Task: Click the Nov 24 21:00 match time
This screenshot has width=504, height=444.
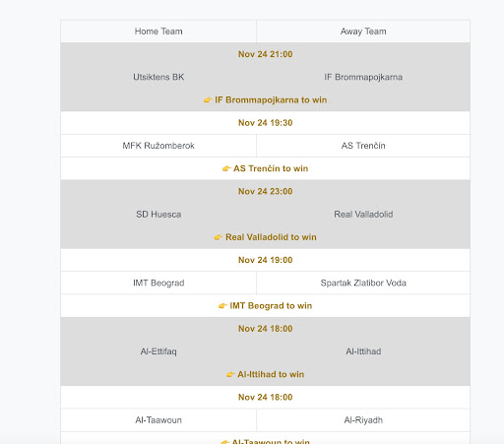Action: click(x=266, y=54)
